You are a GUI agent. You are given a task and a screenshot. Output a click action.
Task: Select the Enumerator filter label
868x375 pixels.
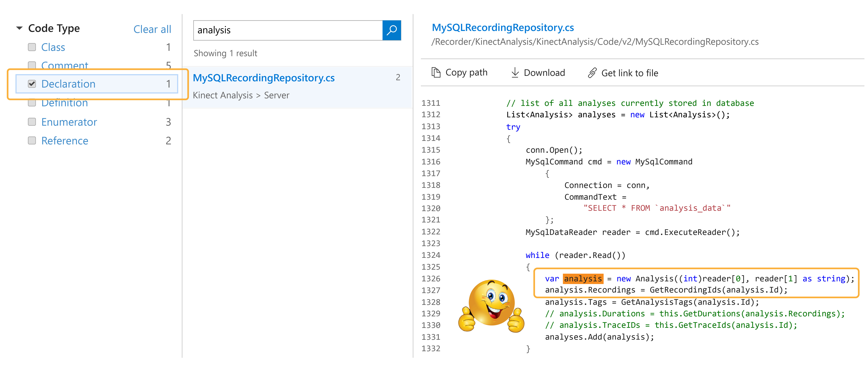coord(69,122)
